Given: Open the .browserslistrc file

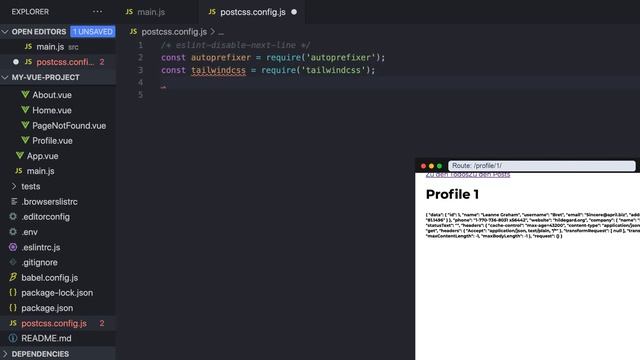Looking at the screenshot, I should pos(49,202).
